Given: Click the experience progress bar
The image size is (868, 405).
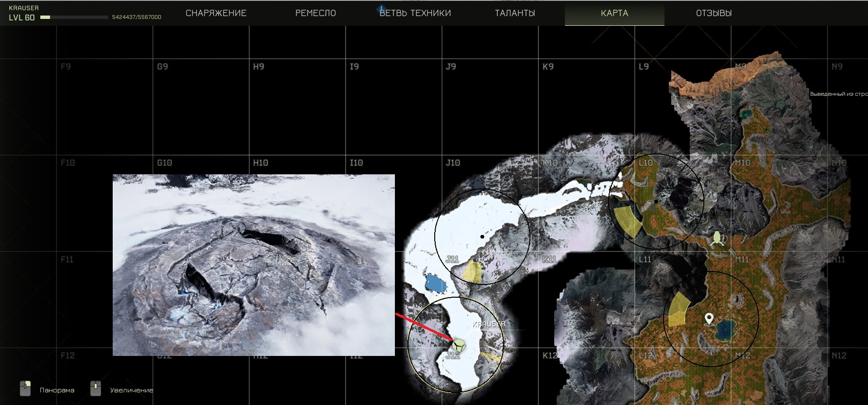Looking at the screenshot, I should 74,17.
